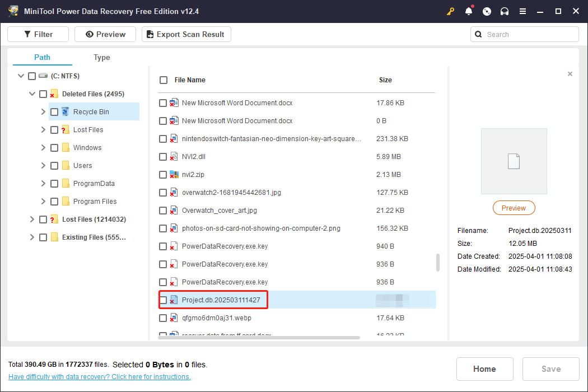Collapse the C: NTFS drive node

click(x=21, y=76)
